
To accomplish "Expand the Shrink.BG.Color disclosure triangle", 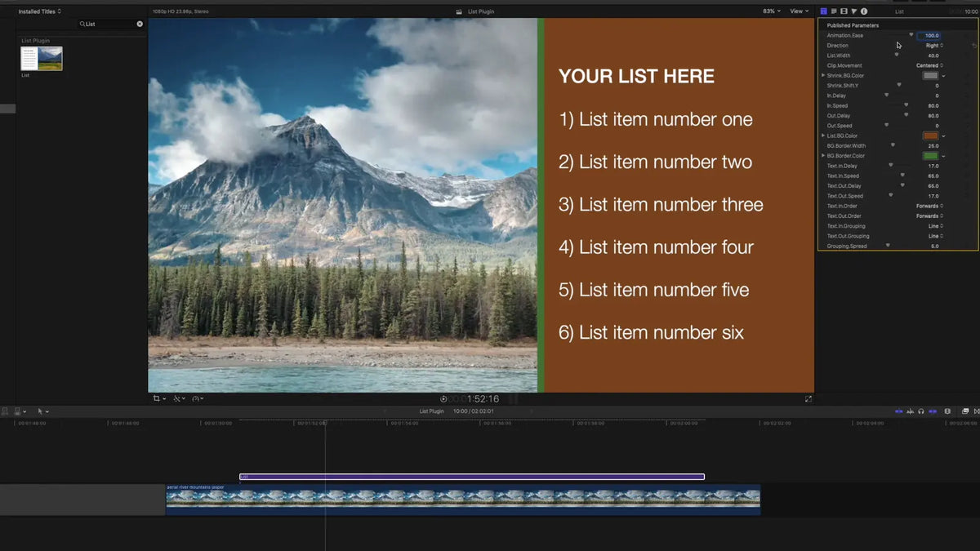I will 823,75.
